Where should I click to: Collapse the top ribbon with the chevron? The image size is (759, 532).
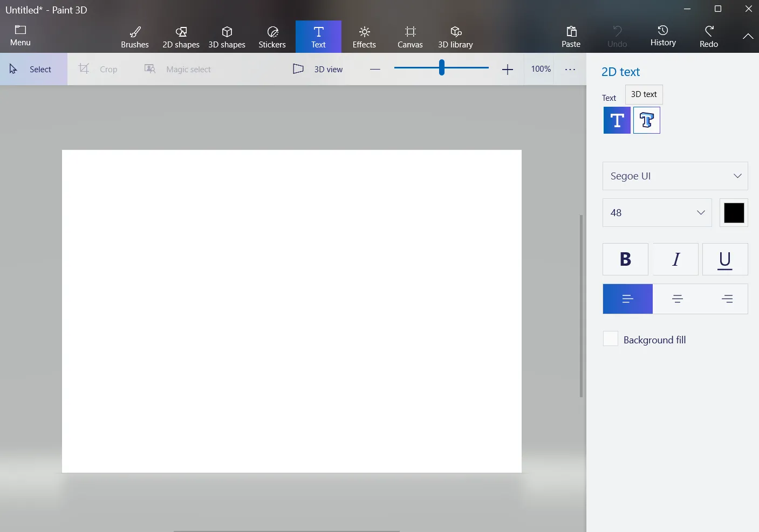click(x=748, y=36)
